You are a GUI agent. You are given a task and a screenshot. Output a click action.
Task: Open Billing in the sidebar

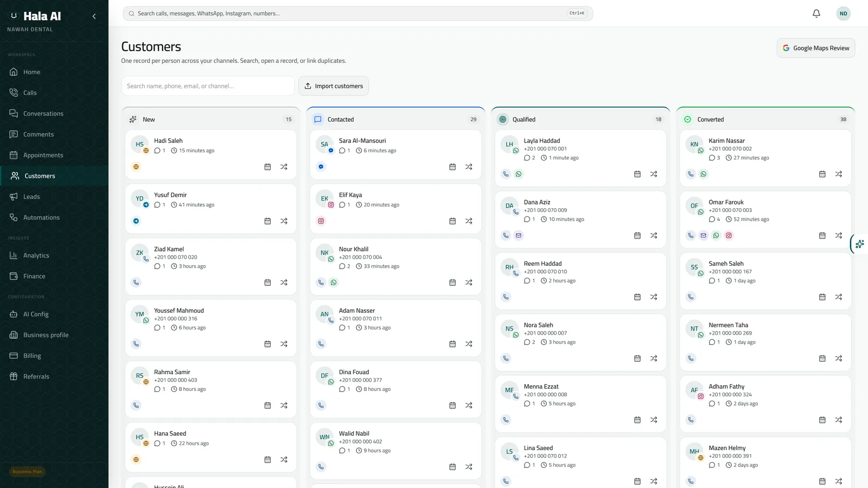pyautogui.click(x=54, y=356)
